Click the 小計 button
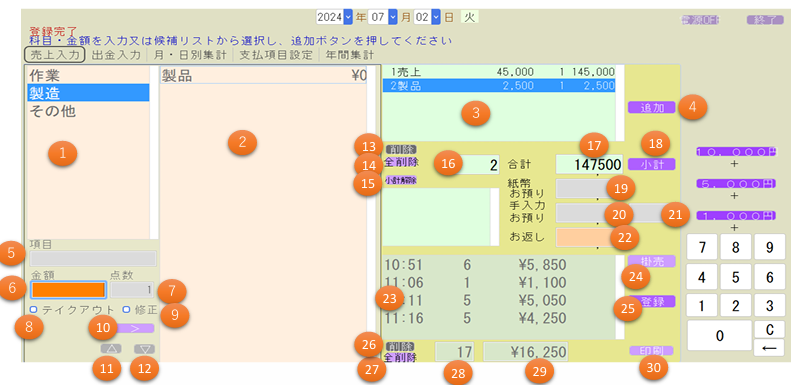 [652, 164]
